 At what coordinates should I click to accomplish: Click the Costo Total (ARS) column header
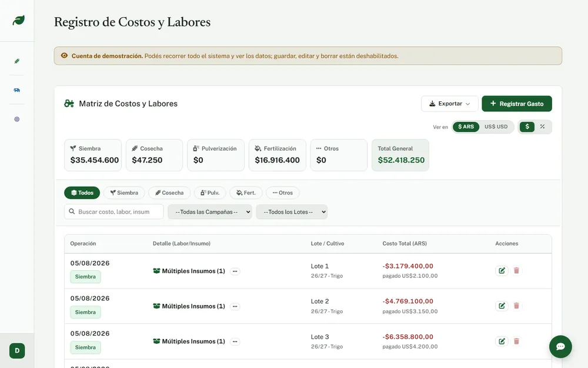point(405,243)
